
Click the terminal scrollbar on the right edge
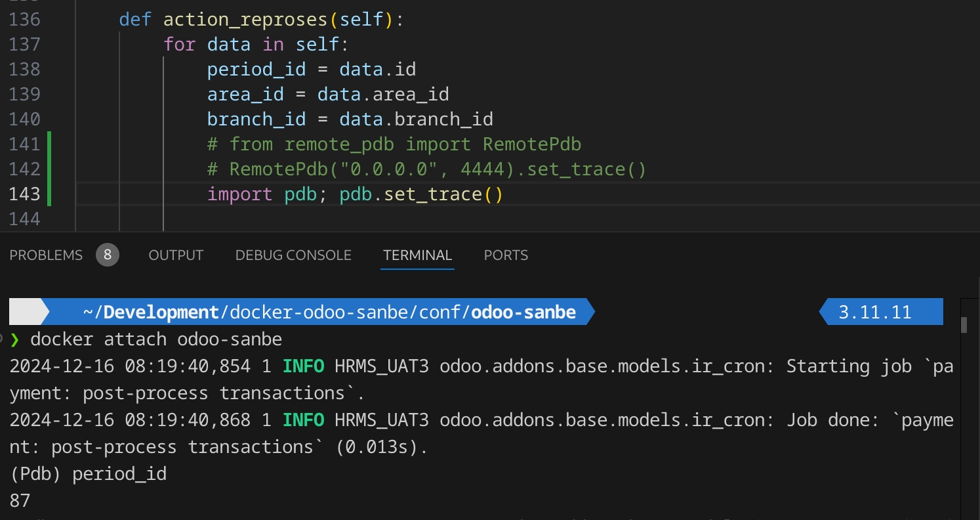pyautogui.click(x=965, y=325)
